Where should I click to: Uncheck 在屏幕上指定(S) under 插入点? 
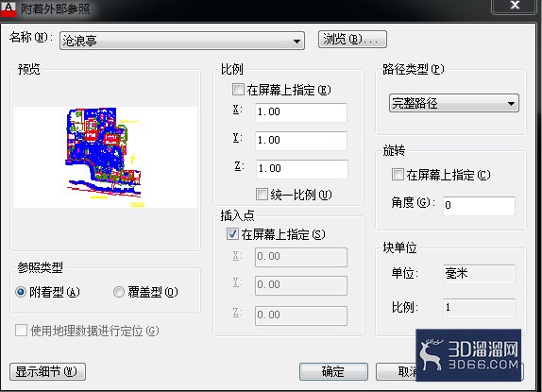(232, 234)
